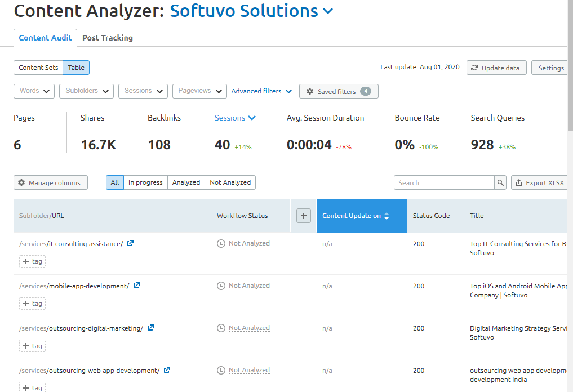Click Not Analyzed status for outsourcing-web-app-development
This screenshot has width=573, height=392.
tap(249, 370)
